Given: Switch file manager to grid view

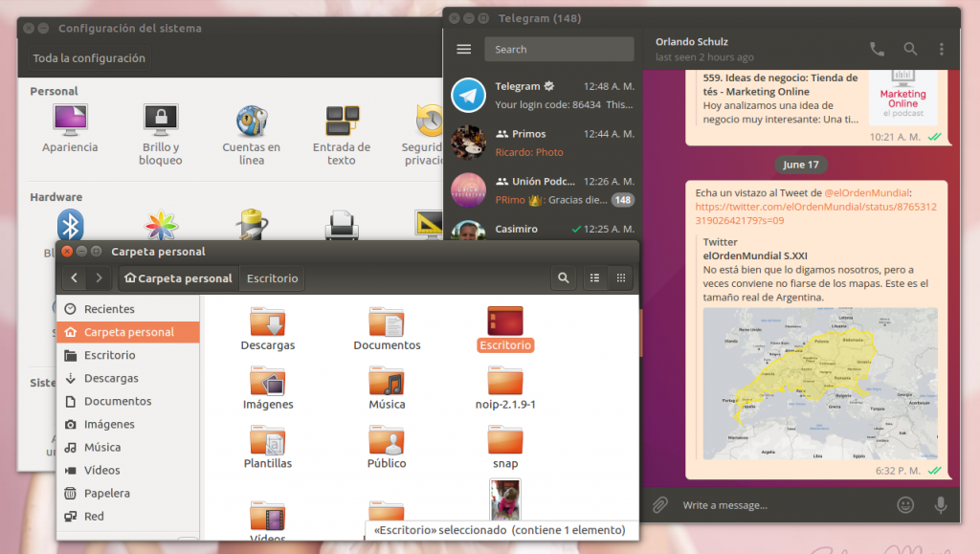Looking at the screenshot, I should (620, 277).
